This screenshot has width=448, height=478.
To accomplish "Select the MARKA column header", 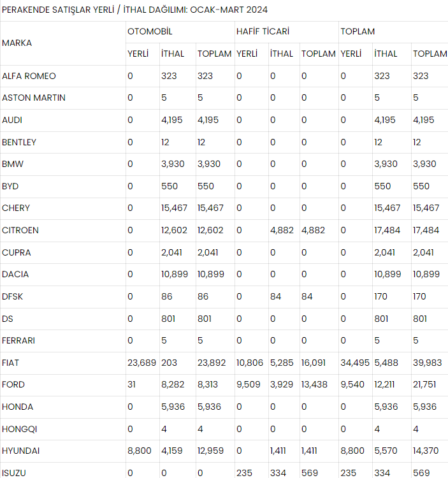I will (17, 43).
